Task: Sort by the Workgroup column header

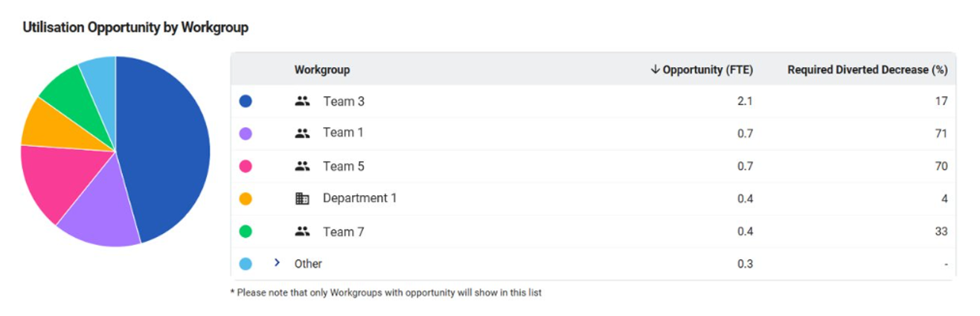Action: point(322,69)
